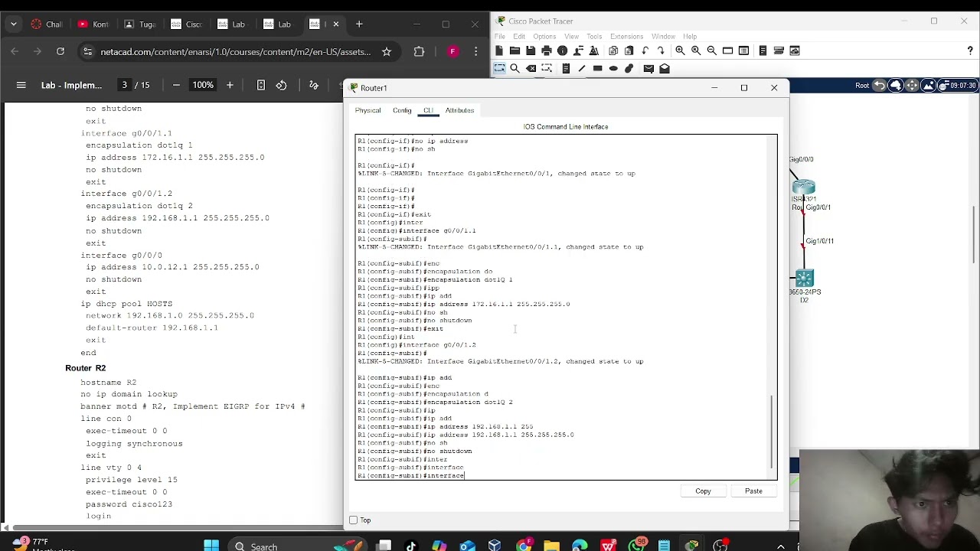Click PDF zoom in plus button

(230, 85)
